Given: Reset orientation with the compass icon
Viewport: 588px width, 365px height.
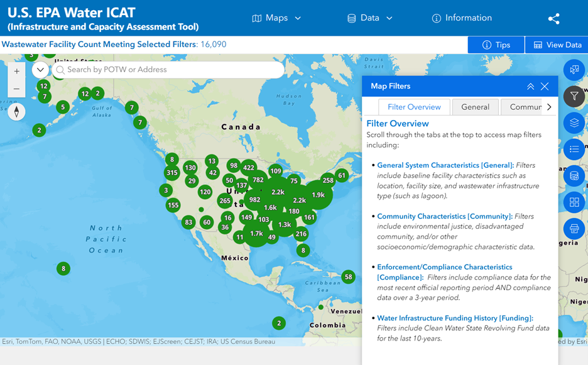Looking at the screenshot, I should coord(16,111).
